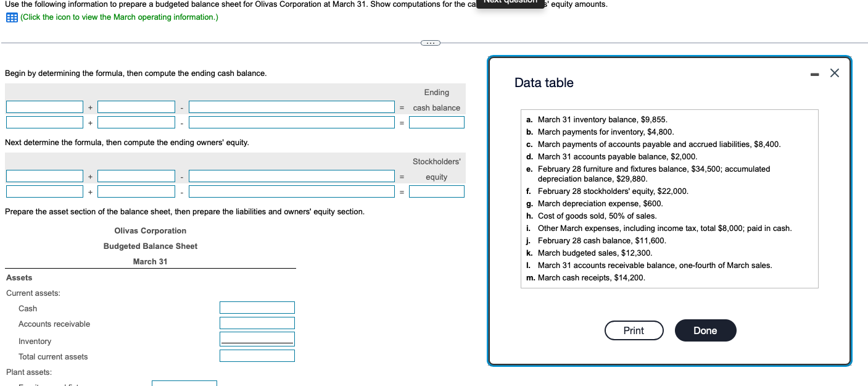Click the Stockholders' equity answer box

437,191
